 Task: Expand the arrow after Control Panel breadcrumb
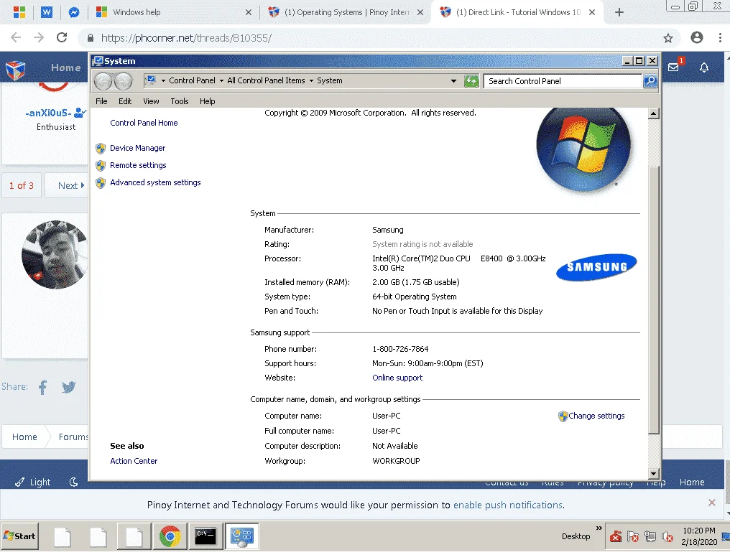(x=221, y=81)
